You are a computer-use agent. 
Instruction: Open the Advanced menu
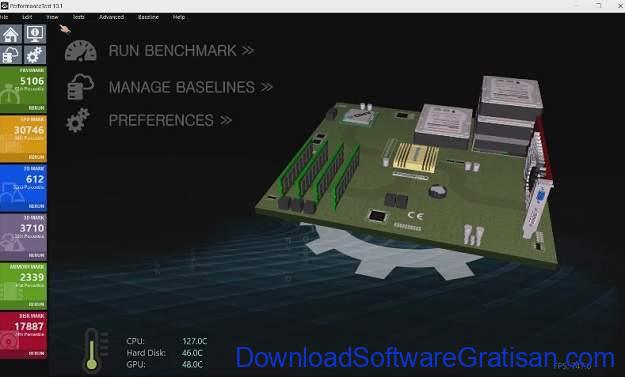coord(111,17)
